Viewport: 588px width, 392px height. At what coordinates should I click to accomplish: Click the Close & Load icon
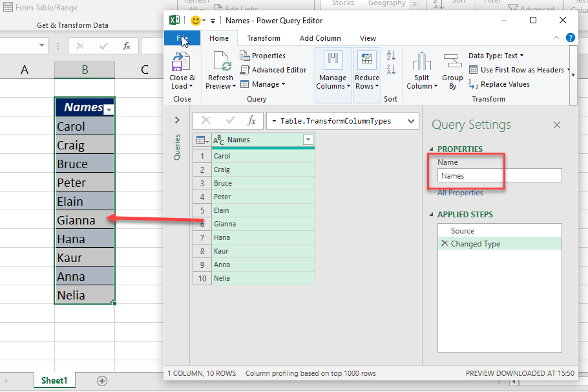tap(181, 61)
